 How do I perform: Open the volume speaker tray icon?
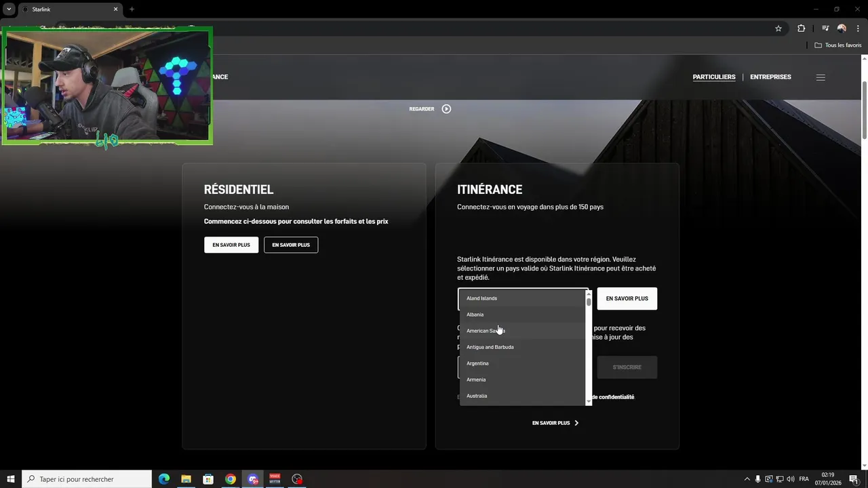pos(791,479)
